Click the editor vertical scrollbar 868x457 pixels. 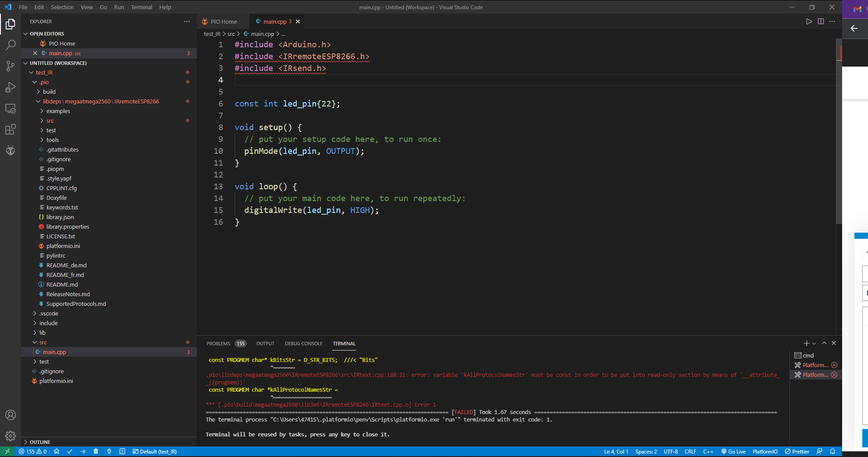(x=839, y=131)
